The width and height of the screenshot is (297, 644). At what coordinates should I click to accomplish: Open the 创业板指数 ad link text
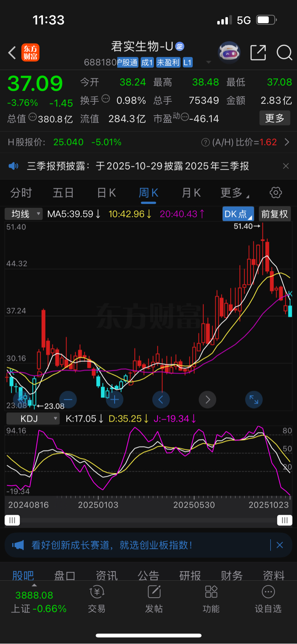point(112,545)
